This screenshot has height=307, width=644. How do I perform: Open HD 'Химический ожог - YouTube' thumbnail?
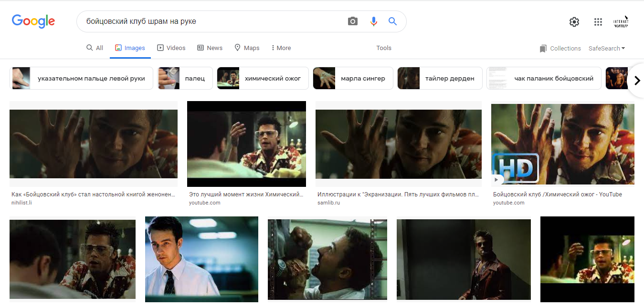click(x=563, y=144)
